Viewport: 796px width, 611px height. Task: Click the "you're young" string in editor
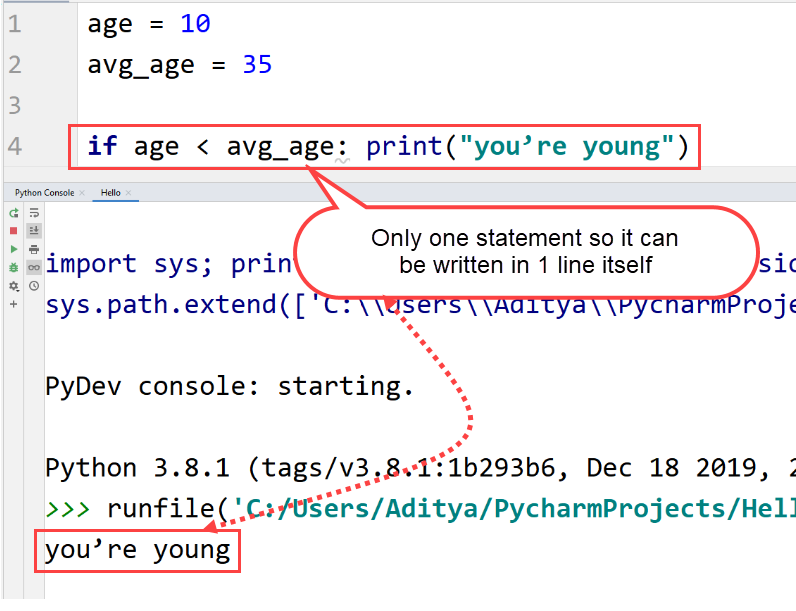coord(567,147)
